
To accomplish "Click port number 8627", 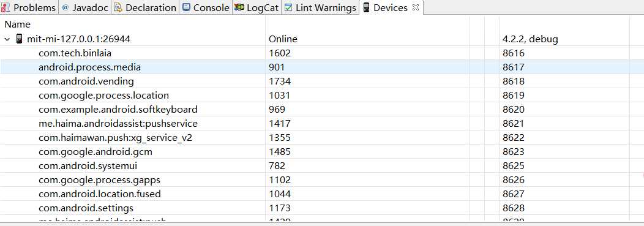I will coord(514,194).
